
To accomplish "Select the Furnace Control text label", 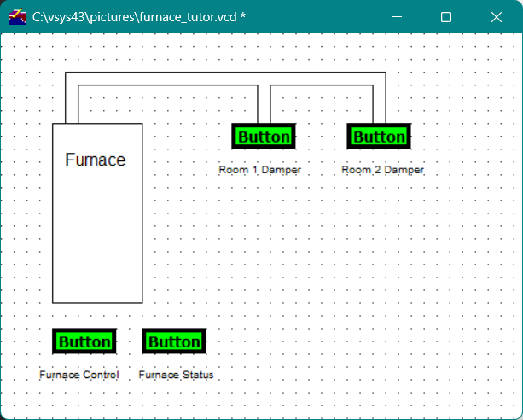I will coord(78,375).
